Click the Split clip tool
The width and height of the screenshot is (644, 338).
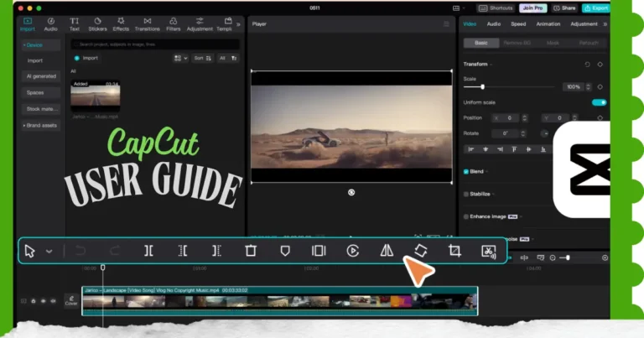coord(148,251)
